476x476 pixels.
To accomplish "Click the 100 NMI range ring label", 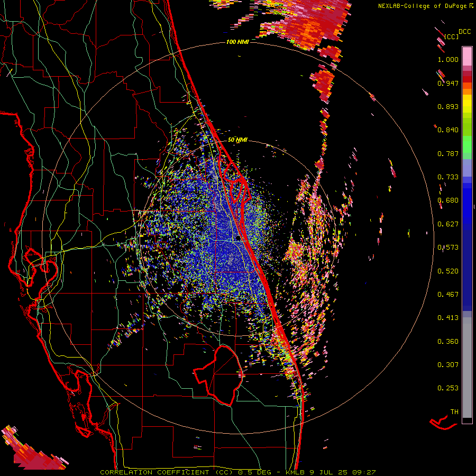I will coord(237,42).
